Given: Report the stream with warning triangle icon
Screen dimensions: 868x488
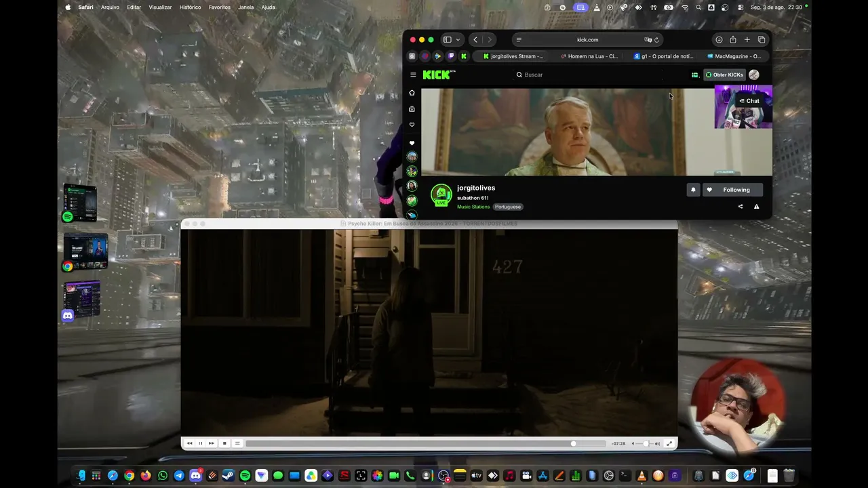Looking at the screenshot, I should coord(756,207).
